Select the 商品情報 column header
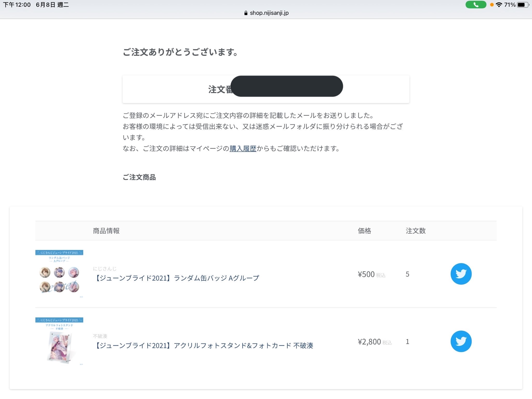 (x=106, y=231)
